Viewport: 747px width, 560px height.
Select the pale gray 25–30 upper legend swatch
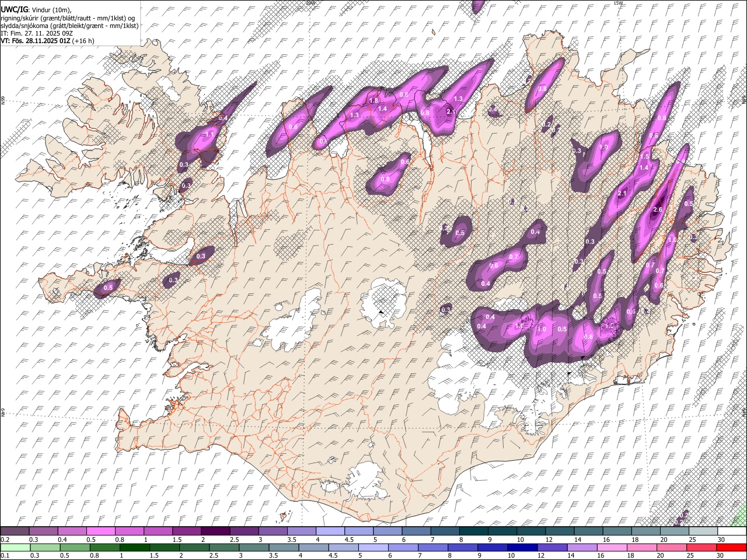click(x=703, y=531)
